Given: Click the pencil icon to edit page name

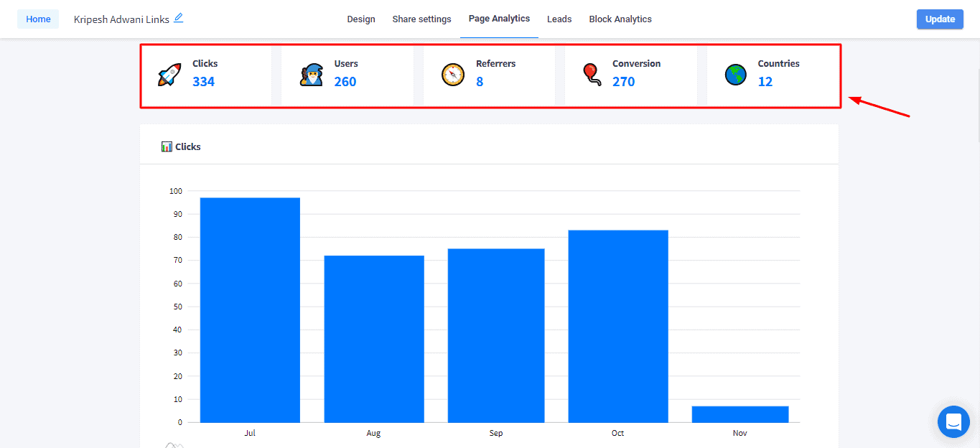Looking at the screenshot, I should (179, 18).
